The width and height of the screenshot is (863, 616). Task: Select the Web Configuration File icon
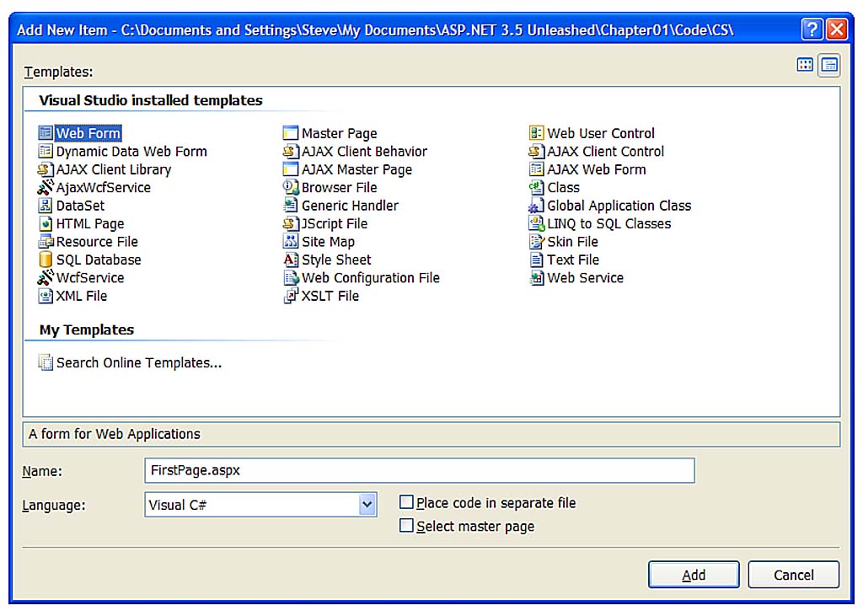pyautogui.click(x=291, y=278)
